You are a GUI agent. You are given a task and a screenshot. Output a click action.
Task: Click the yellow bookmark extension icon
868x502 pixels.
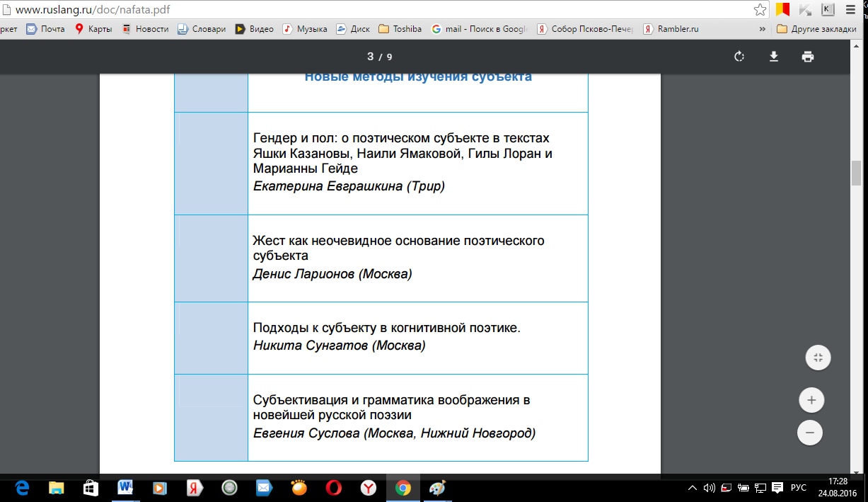point(782,10)
